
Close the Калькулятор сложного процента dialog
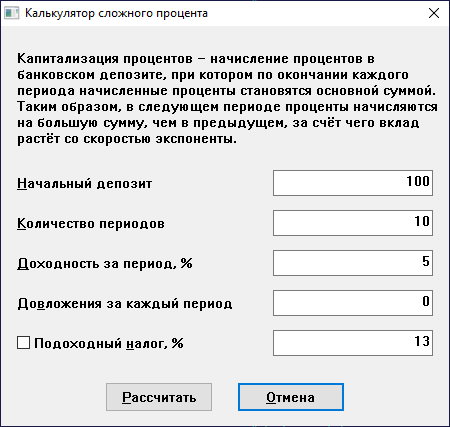pos(434,13)
